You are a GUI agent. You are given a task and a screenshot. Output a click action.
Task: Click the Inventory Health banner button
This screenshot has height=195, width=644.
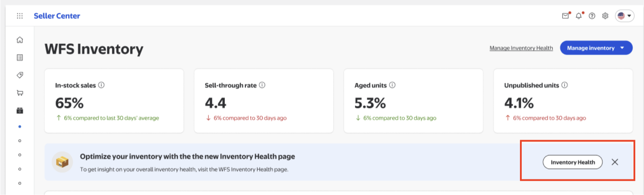[x=572, y=162]
